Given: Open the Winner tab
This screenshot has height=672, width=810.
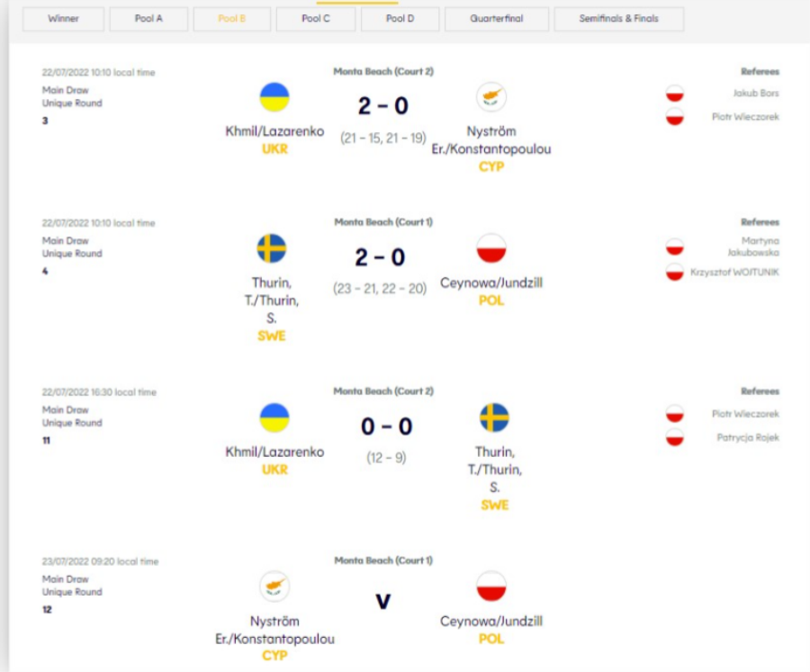Looking at the screenshot, I should click(x=63, y=19).
